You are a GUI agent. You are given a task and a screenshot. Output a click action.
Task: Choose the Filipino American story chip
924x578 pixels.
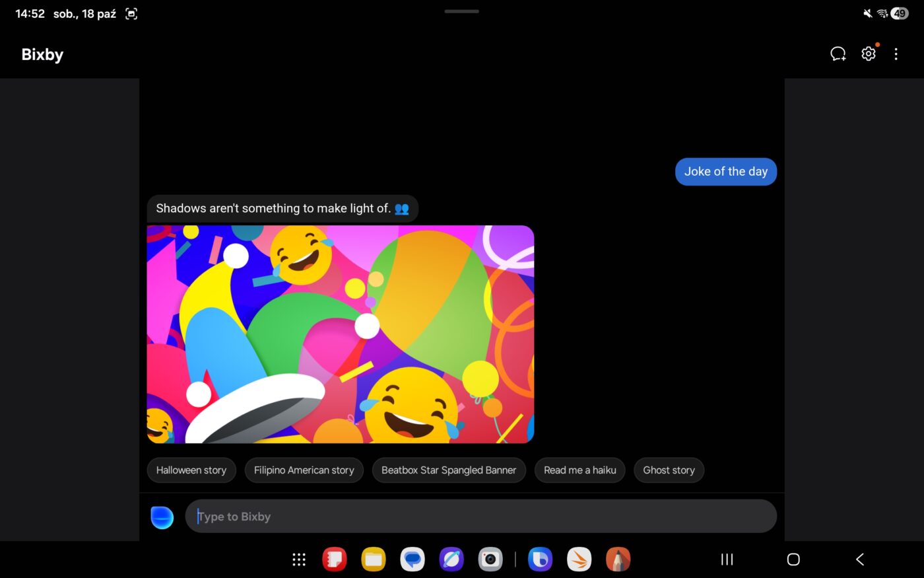coord(304,470)
